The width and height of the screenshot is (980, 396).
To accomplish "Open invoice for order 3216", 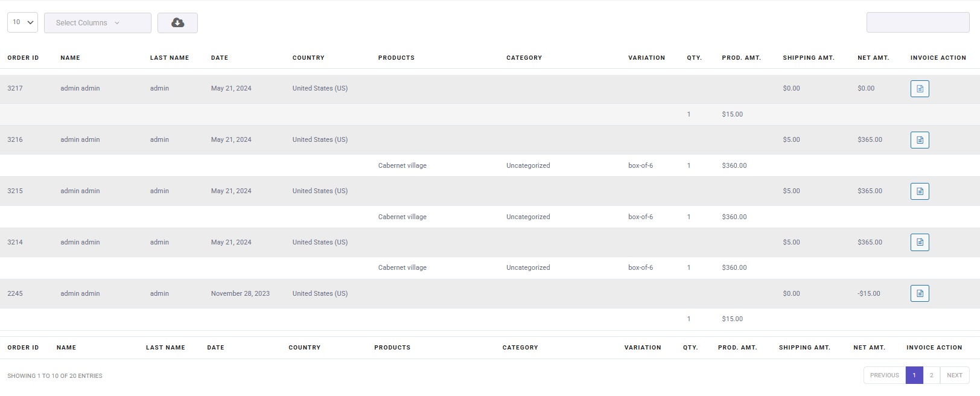I will (x=919, y=140).
